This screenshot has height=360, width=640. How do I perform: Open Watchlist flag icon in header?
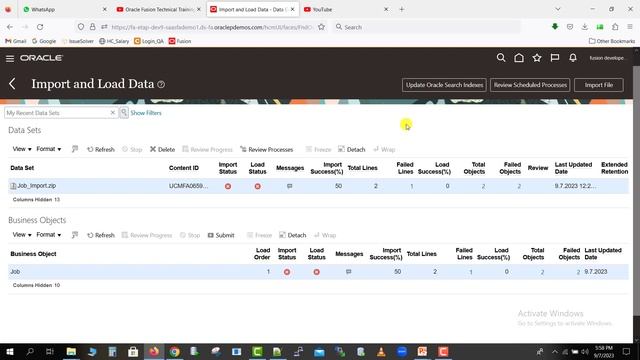(555, 58)
